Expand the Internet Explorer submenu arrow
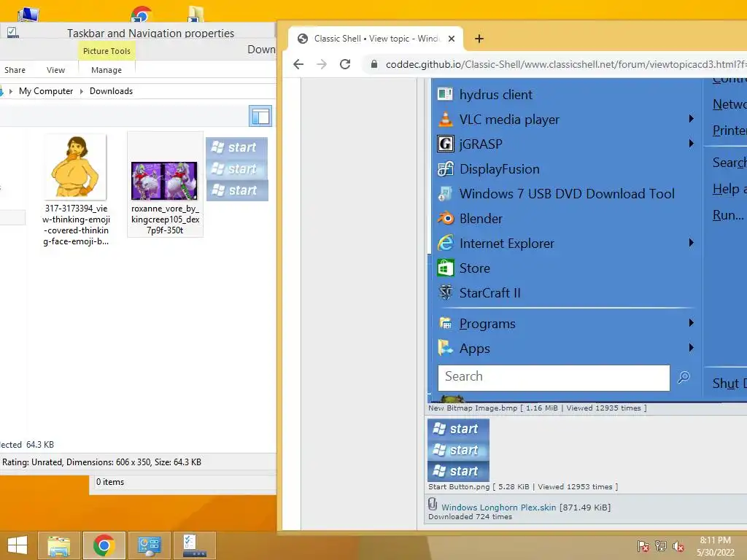Screen dimensions: 747x560 (x=692, y=242)
